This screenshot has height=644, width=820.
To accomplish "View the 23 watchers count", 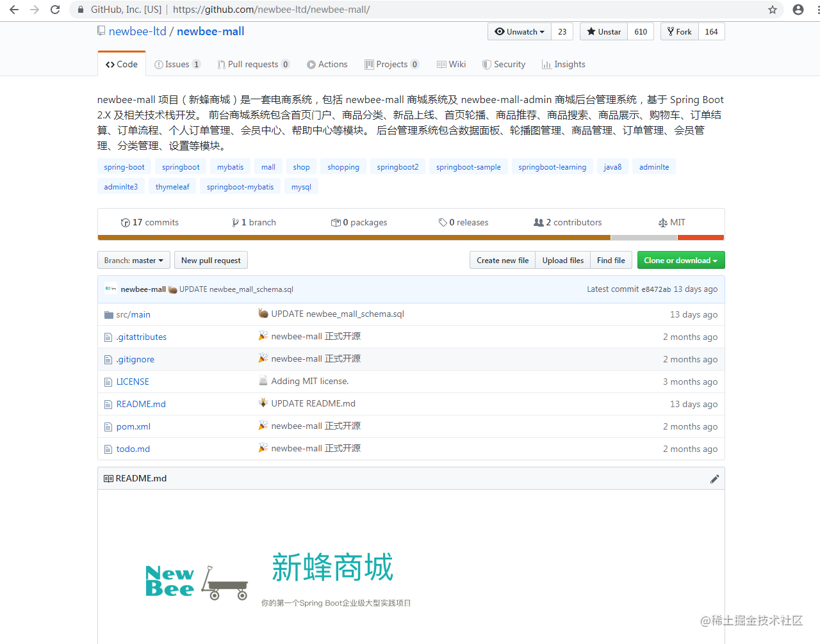I will (562, 32).
